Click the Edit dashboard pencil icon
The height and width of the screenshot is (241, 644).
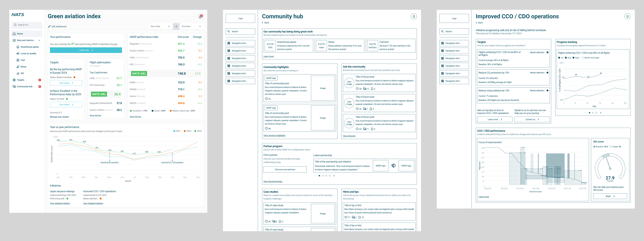tap(50, 26)
